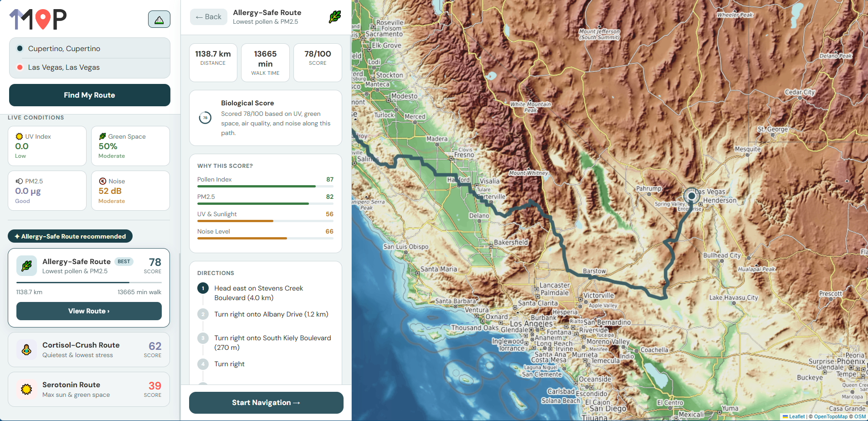The image size is (868, 421).
Task: Click the Serotonin Route sun icon
Action: 26,390
